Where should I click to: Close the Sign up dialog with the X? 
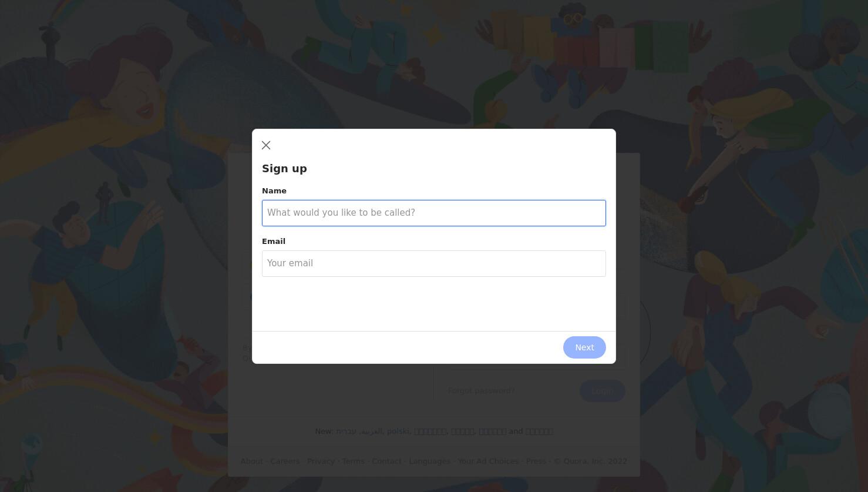(266, 145)
